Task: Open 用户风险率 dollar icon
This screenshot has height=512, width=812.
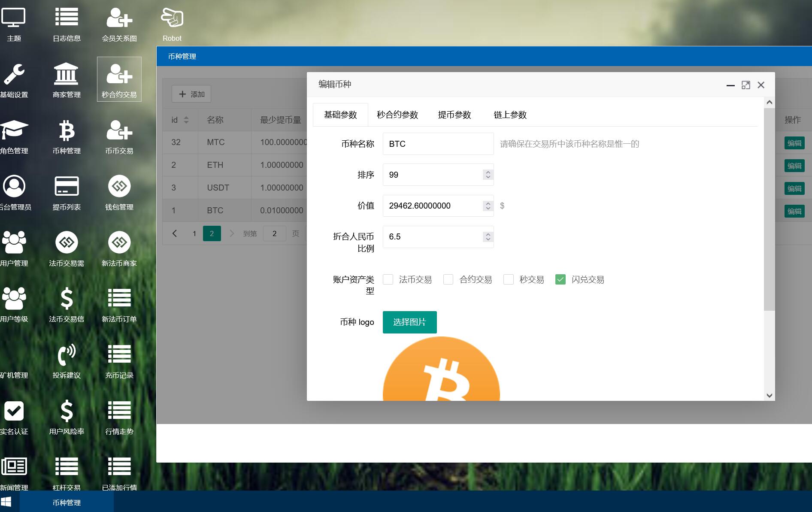Action: click(x=67, y=418)
